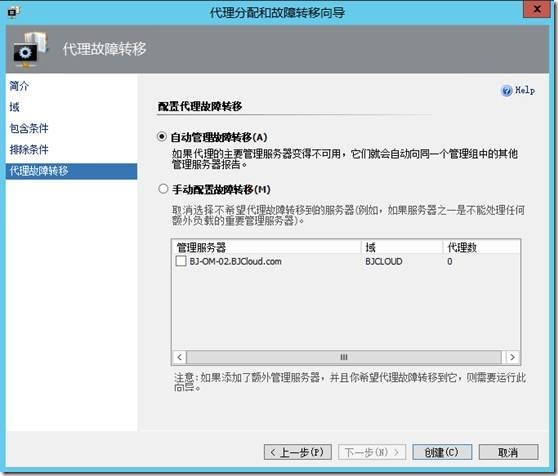Switch to the 排除条件 step
Image resolution: width=558 pixels, height=476 pixels.
(29, 149)
